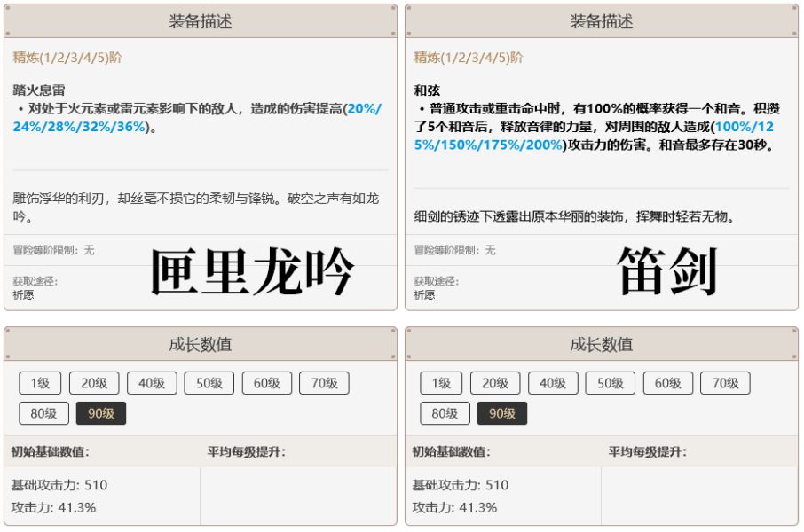The image size is (804, 532).
Task: Click the blue 5%/150%/175%/200% values
Action: pyautogui.click(x=488, y=145)
